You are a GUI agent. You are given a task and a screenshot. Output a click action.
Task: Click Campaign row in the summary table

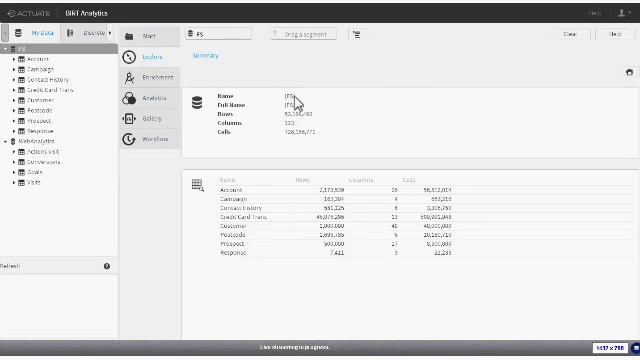click(x=426, y=199)
